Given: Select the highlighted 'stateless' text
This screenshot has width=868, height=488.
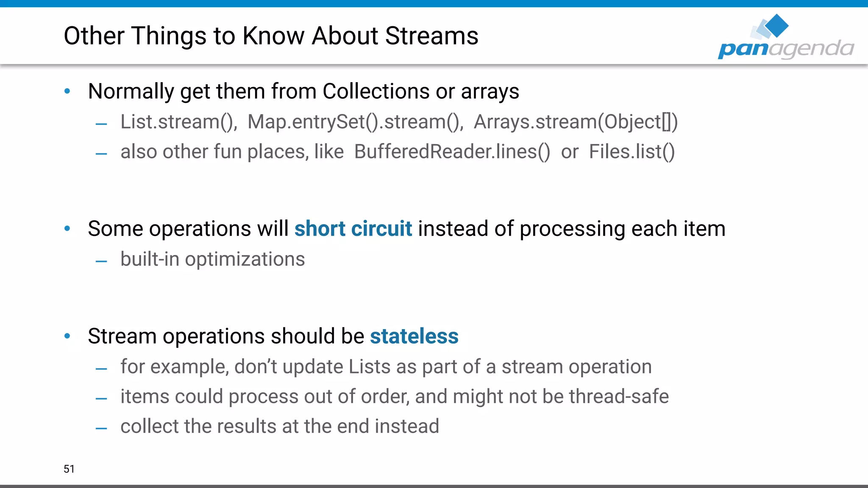Looking at the screenshot, I should 414,336.
